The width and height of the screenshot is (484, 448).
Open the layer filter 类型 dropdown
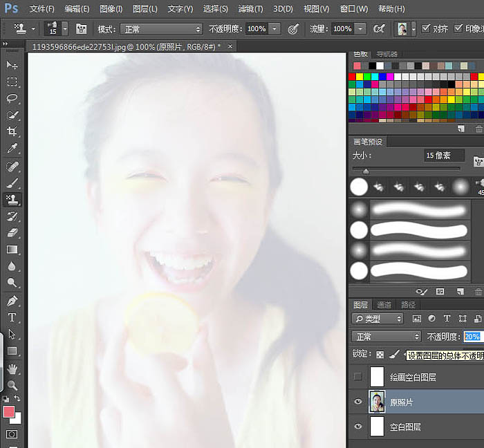(x=378, y=319)
